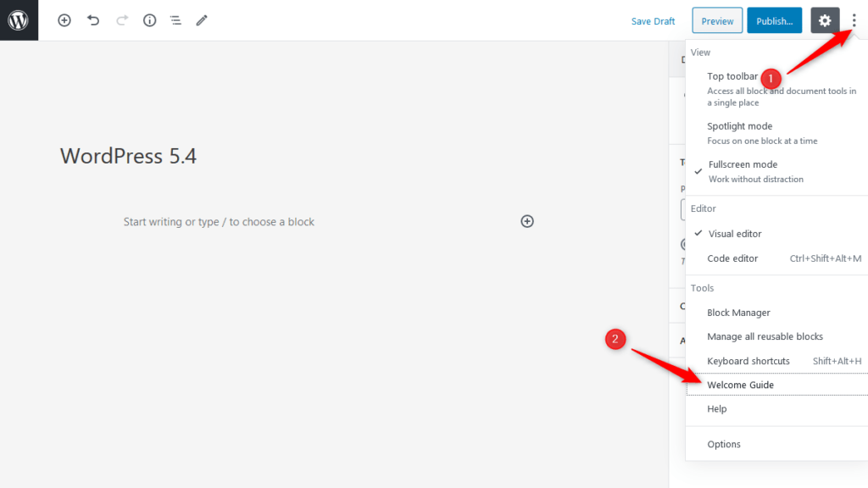Click the WordPress logo to exit editor
Screen dimensions: 868x488
point(19,20)
